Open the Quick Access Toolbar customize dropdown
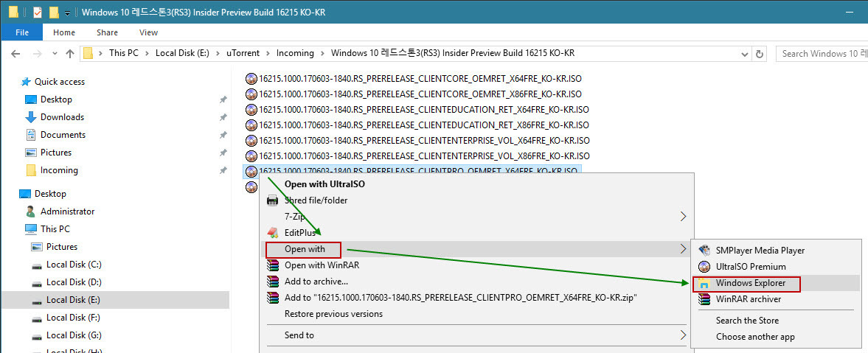 pyautogui.click(x=67, y=13)
